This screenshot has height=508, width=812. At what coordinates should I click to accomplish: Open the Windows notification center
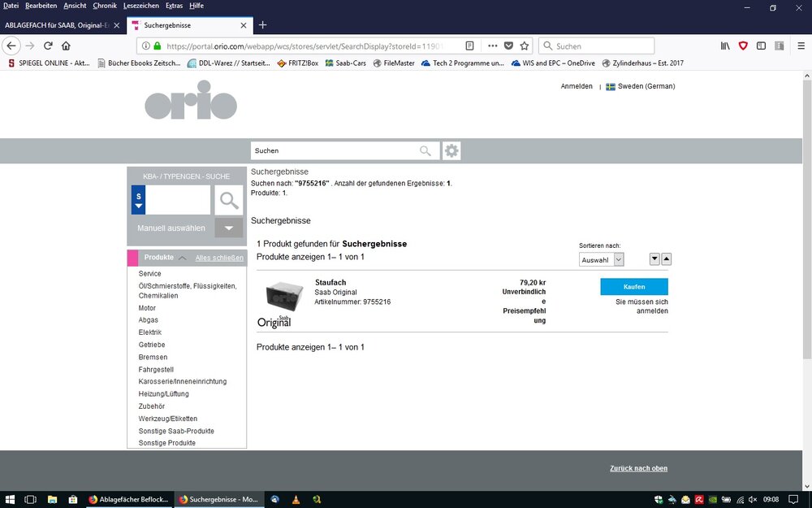pyautogui.click(x=793, y=500)
